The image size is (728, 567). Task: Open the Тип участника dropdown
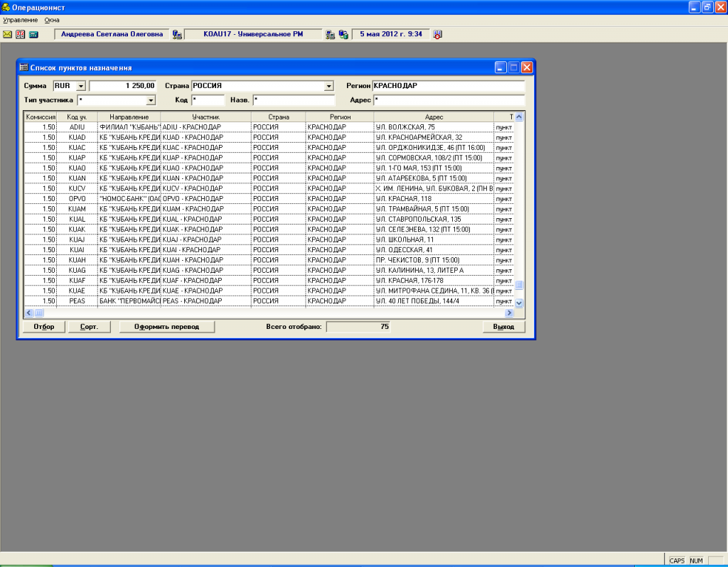[x=151, y=100]
